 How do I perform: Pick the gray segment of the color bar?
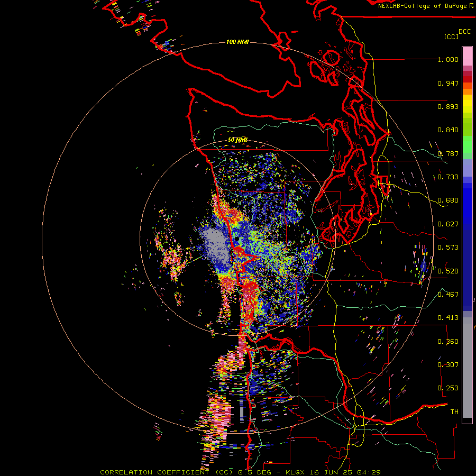pyautogui.click(x=467, y=368)
